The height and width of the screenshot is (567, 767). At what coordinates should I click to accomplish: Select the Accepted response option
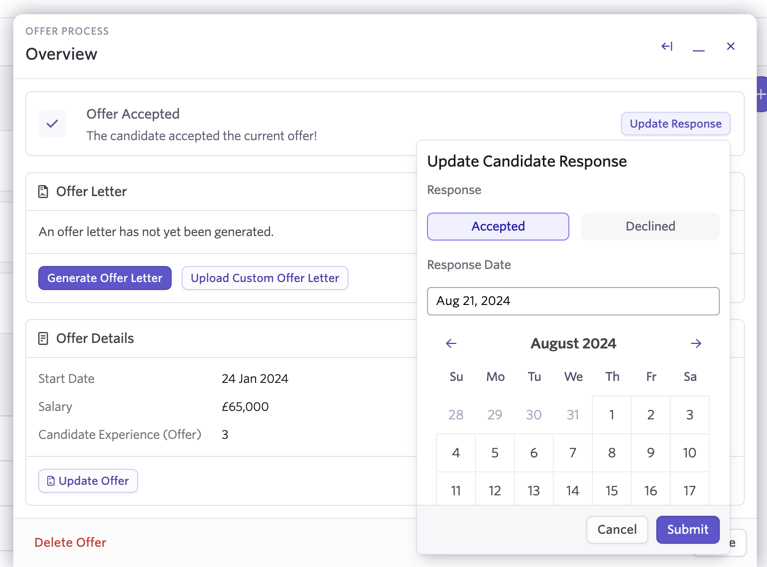[498, 227]
